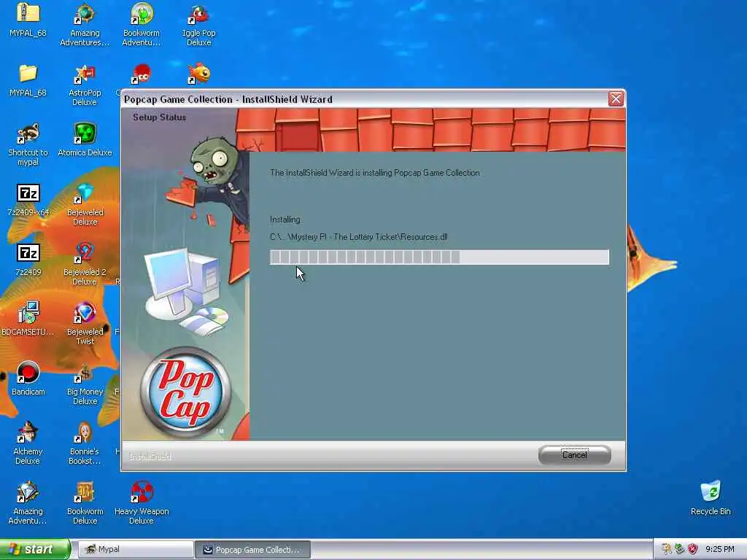Switch to the Mypal taskbar button
747x560 pixels.
tap(135, 549)
